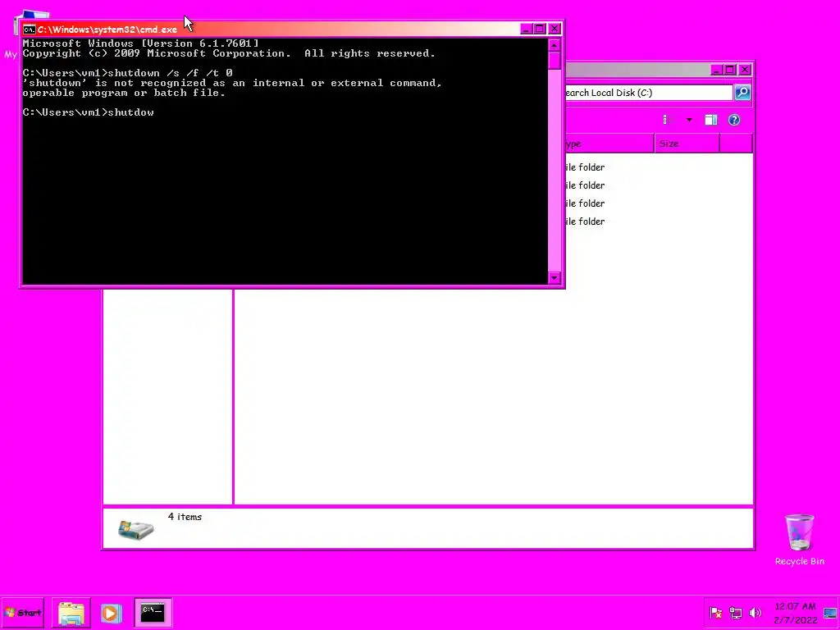Viewport: 840px width, 630px height.
Task: Click the network tray icon
Action: click(736, 613)
